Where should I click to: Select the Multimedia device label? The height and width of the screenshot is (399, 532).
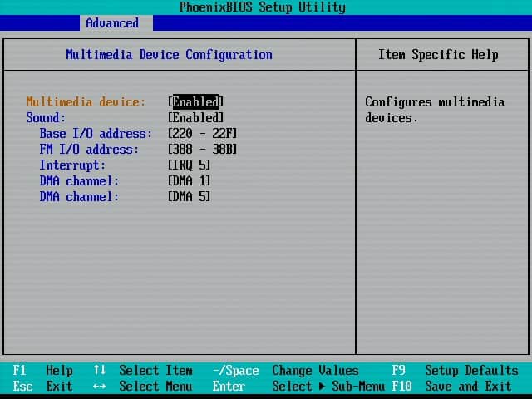(x=86, y=101)
